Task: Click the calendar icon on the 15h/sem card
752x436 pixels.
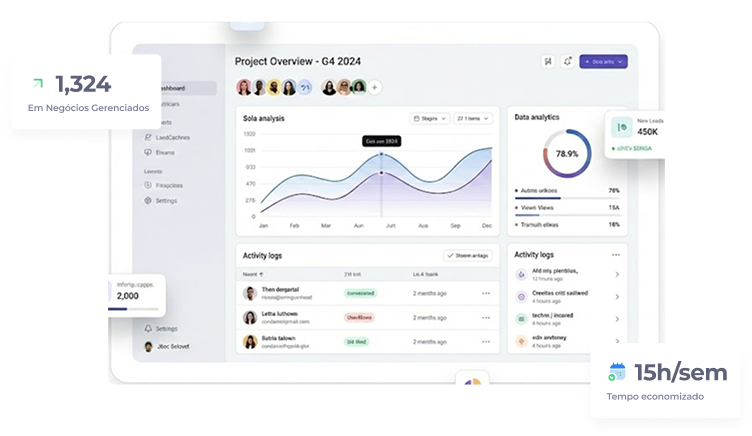Action: [x=617, y=372]
